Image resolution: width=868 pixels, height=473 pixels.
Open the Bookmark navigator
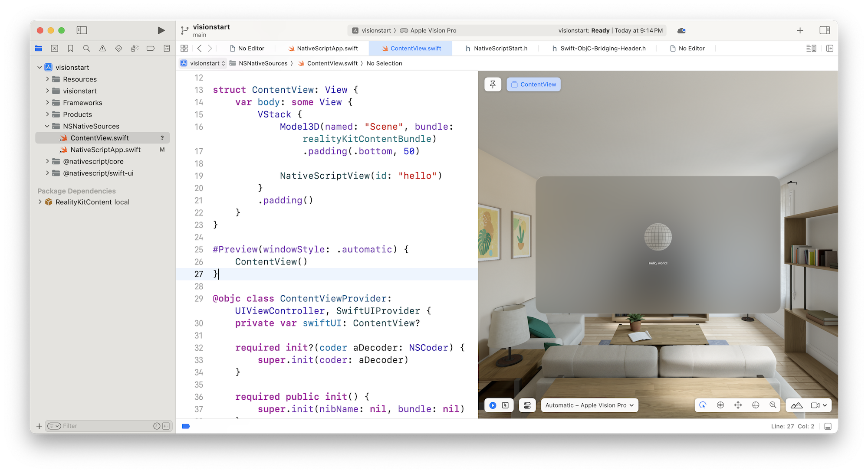coord(71,48)
